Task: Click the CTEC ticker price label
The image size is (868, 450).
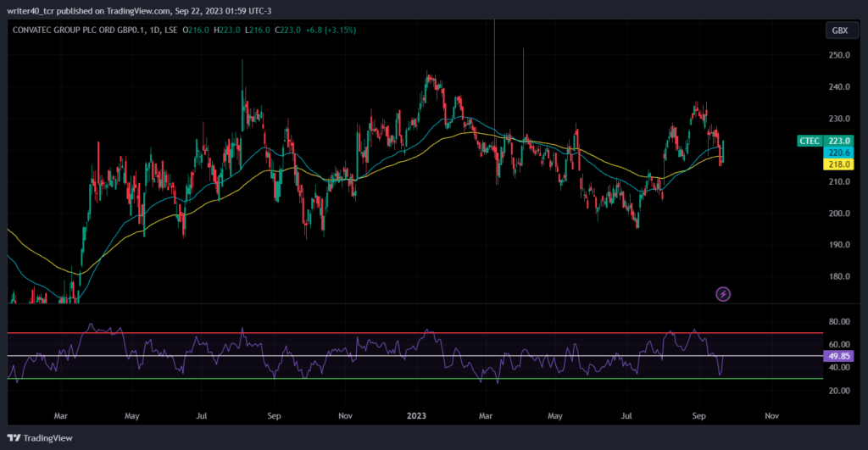Action: pos(810,141)
